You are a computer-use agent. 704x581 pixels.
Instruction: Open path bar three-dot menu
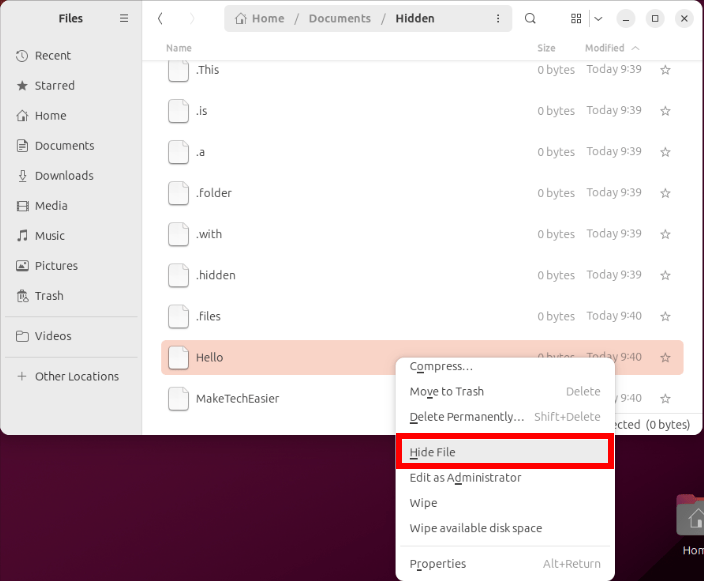point(498,18)
